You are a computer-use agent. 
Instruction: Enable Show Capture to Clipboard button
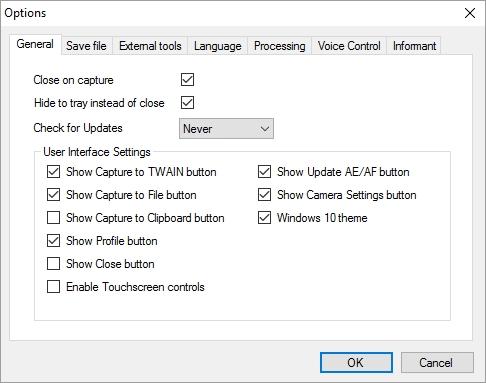[53, 218]
